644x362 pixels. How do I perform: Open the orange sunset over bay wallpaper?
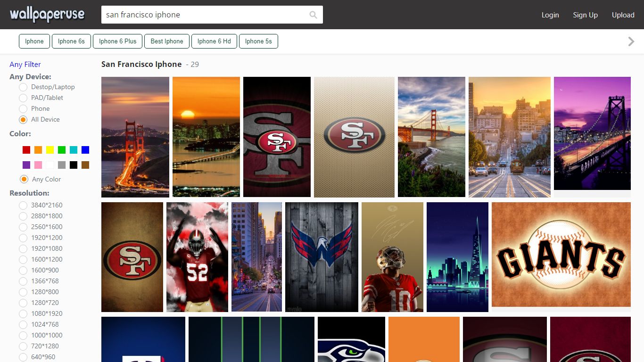206,137
